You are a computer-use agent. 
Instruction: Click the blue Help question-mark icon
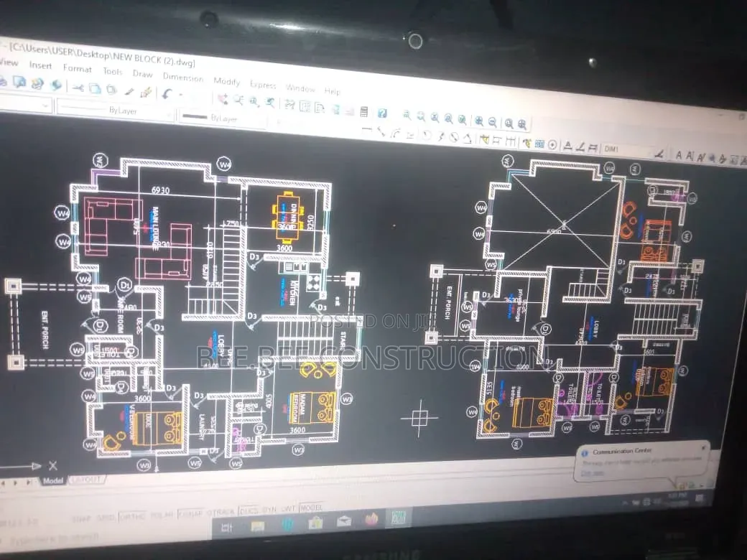pos(381,113)
